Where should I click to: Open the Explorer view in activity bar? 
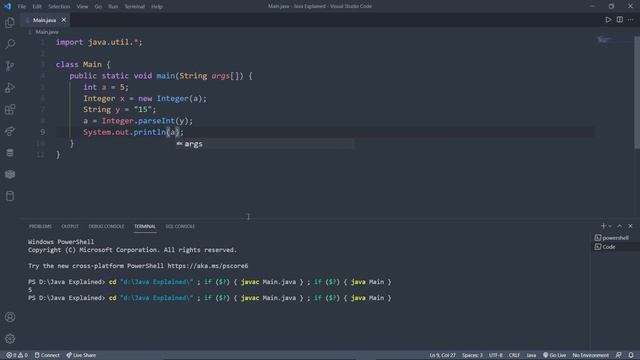pos(10,22)
